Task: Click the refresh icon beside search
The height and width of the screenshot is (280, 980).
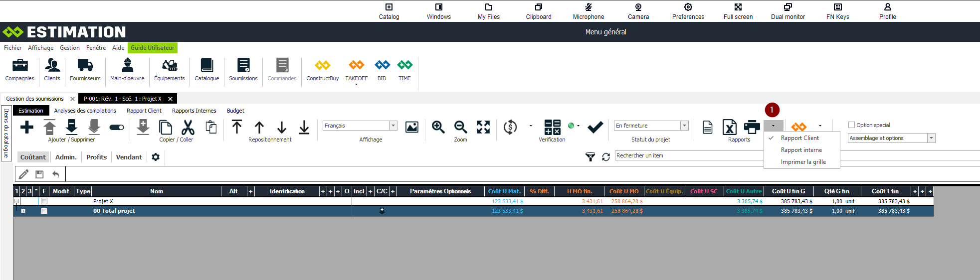Action: (x=606, y=157)
